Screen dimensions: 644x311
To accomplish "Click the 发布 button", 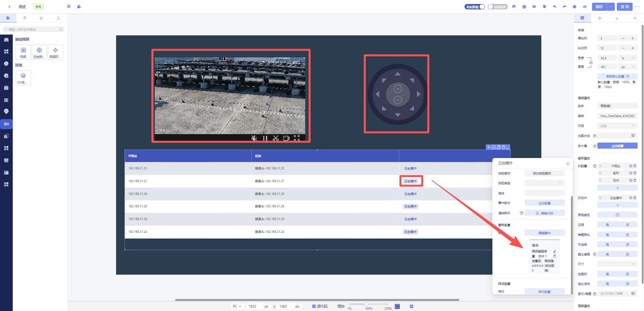I will click(x=625, y=7).
